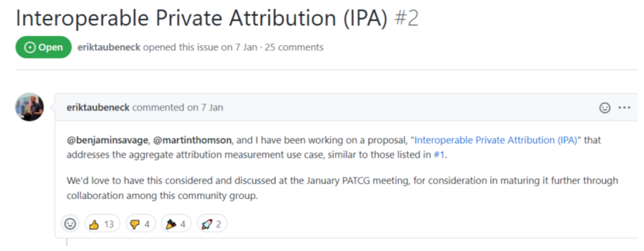Toggle the thumbs up reaction with 13 votes

[102, 224]
